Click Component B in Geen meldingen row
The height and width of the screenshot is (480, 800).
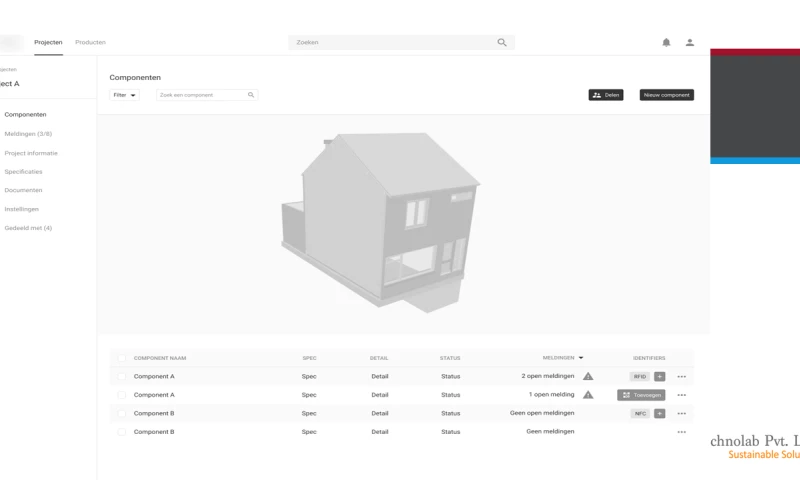pyautogui.click(x=154, y=432)
